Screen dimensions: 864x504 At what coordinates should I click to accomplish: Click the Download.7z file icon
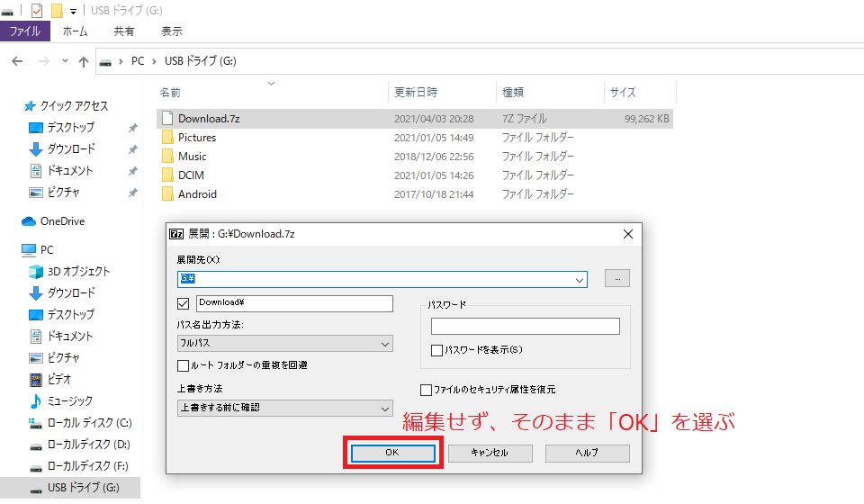click(x=167, y=119)
